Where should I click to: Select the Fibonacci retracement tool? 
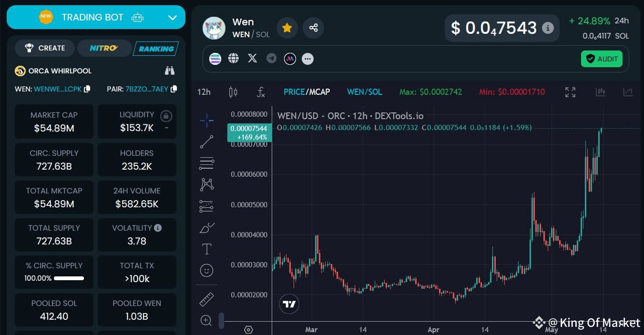click(x=206, y=163)
